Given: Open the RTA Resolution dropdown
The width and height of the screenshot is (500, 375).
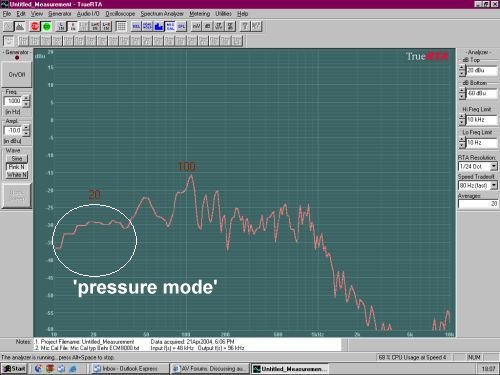Looking at the screenshot, I should (494, 166).
